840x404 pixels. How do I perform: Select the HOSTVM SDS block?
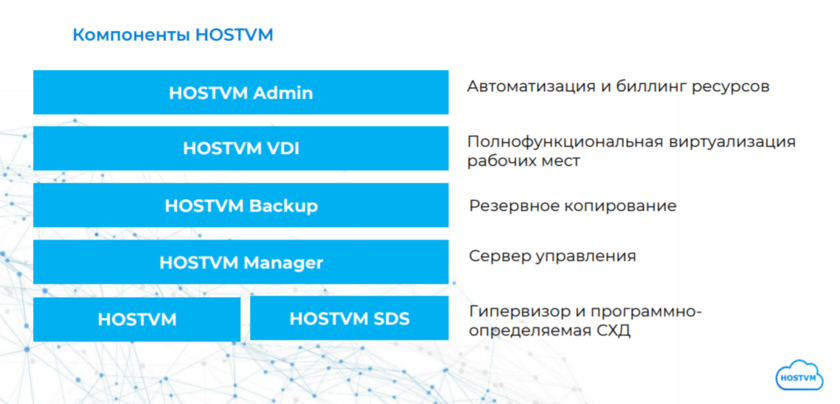pos(349,320)
